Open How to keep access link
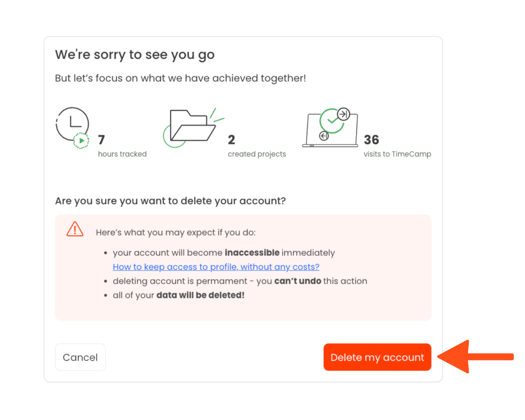 tap(216, 267)
